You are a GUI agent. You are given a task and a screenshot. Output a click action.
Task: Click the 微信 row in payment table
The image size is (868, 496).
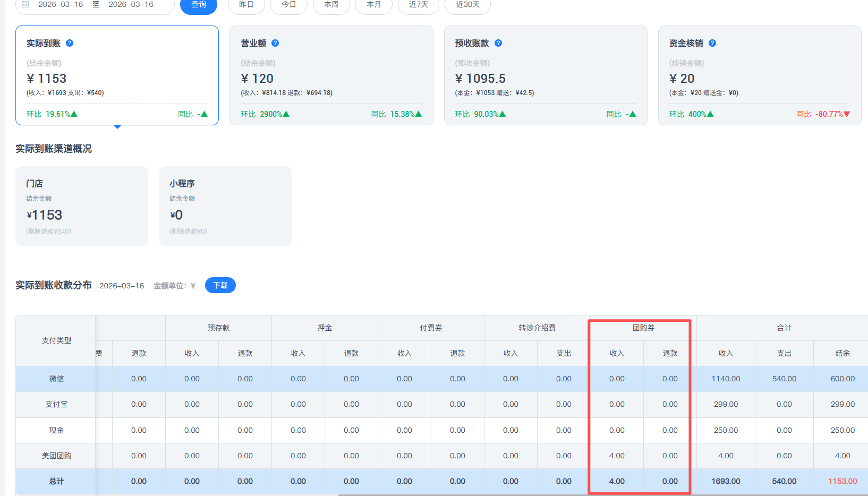click(56, 379)
